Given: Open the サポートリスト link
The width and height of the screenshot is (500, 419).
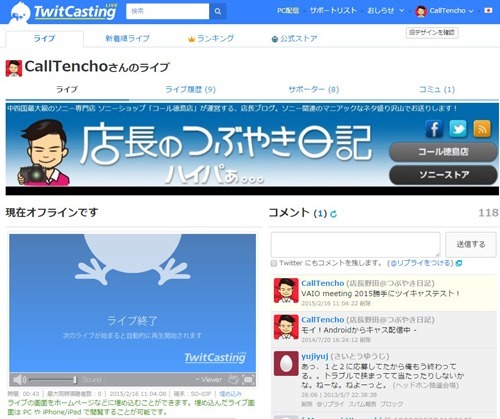Looking at the screenshot, I should click(333, 11).
